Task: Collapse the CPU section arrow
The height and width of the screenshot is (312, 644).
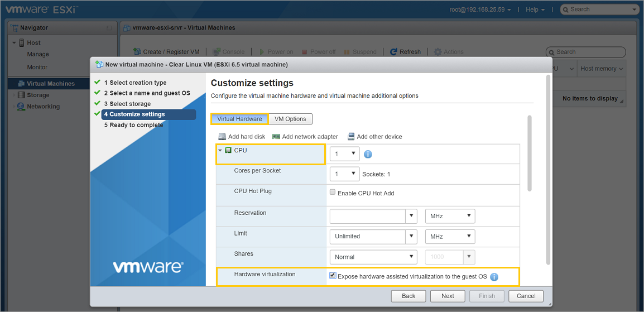Action: point(220,151)
